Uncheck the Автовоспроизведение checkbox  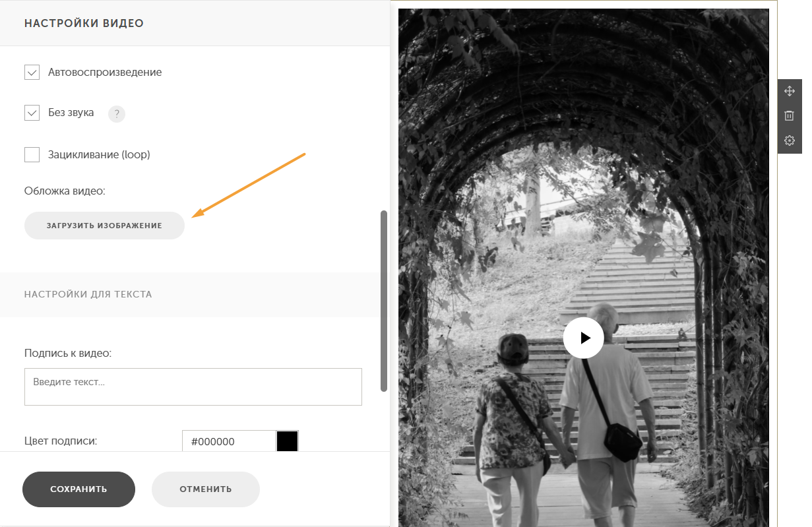coord(32,72)
